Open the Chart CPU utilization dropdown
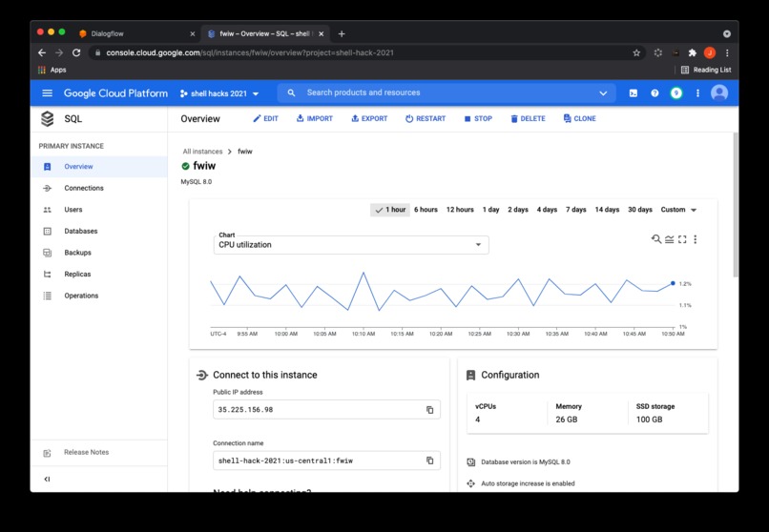Viewport: 769px width, 532px height. coord(351,244)
